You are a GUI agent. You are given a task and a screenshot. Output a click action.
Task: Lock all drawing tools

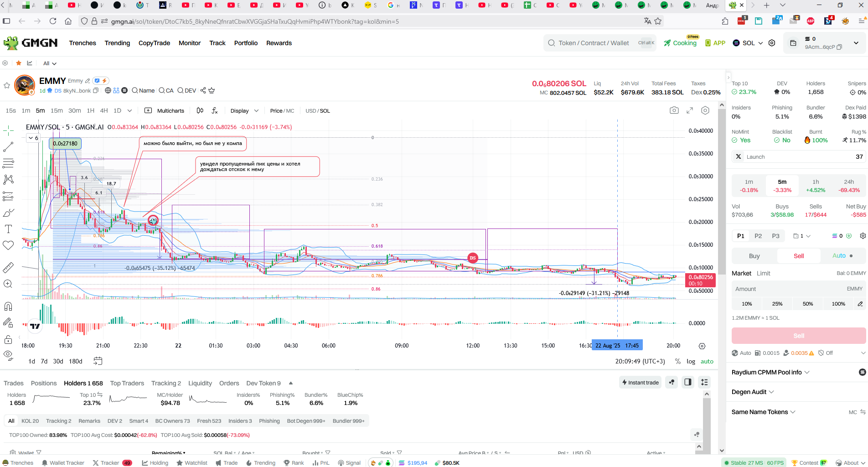(8, 339)
